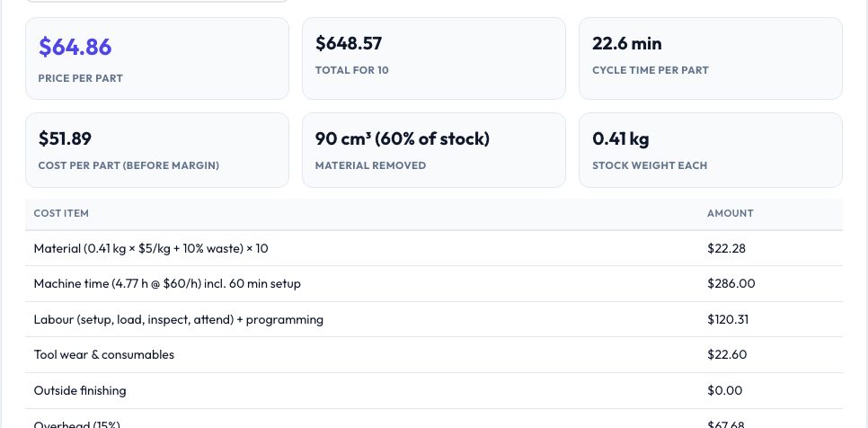Image resolution: width=868 pixels, height=428 pixels.
Task: Select the 90 cm³ (60% of stock) value
Action: pyautogui.click(x=403, y=138)
